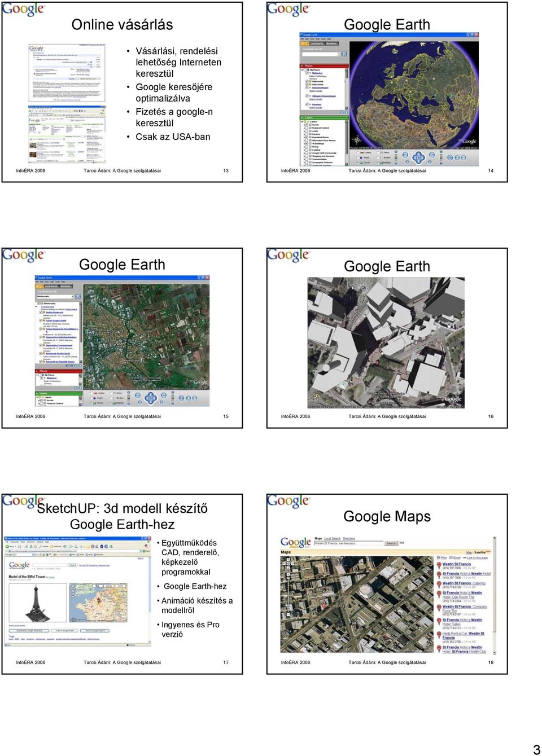
Task: Click the navigation pad in slide 15 Google Earth
Action: [151, 398]
